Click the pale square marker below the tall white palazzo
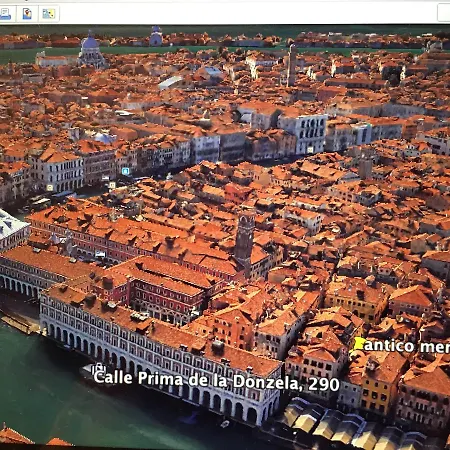450x450 pixels. (310, 150)
